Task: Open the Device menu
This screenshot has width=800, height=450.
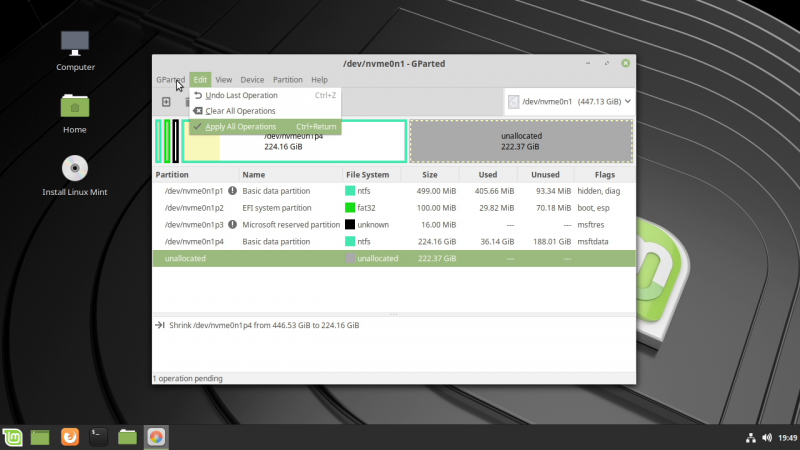Action: click(x=252, y=80)
